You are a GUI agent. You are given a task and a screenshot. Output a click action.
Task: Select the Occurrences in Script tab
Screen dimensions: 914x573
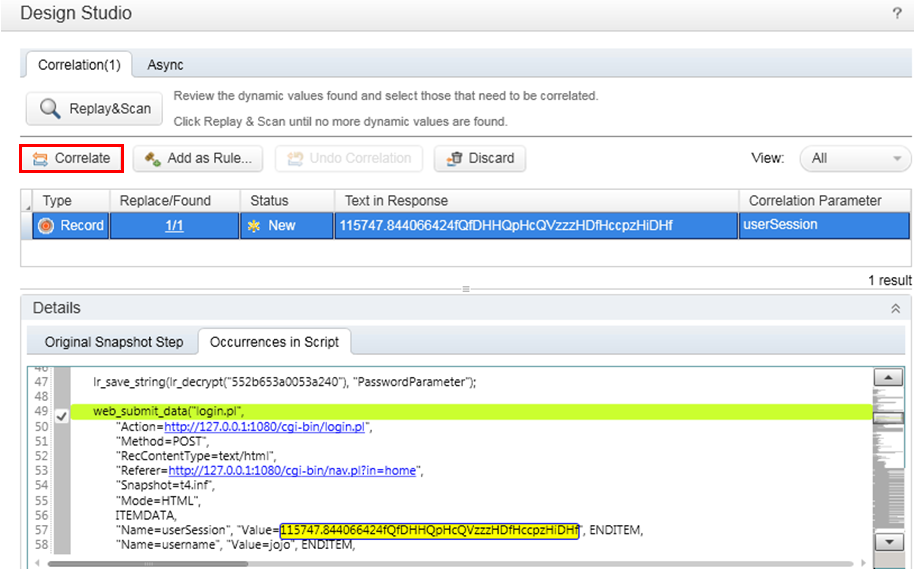click(x=274, y=342)
